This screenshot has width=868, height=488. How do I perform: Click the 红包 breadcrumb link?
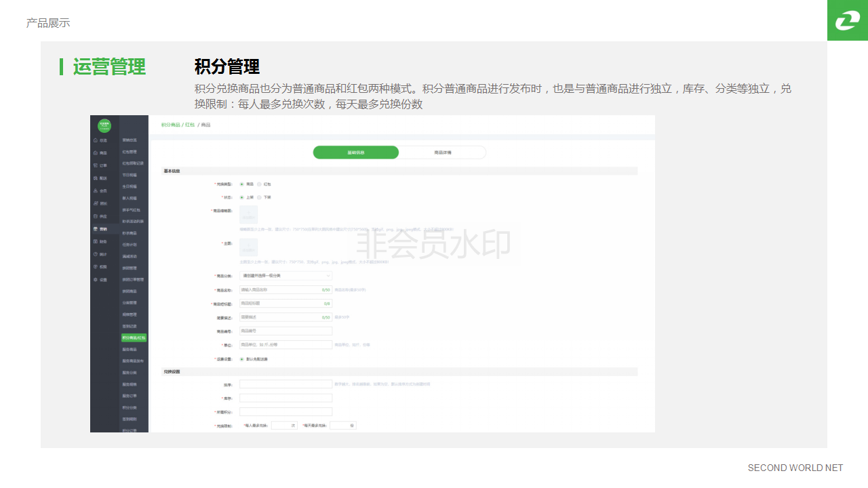pyautogui.click(x=190, y=125)
